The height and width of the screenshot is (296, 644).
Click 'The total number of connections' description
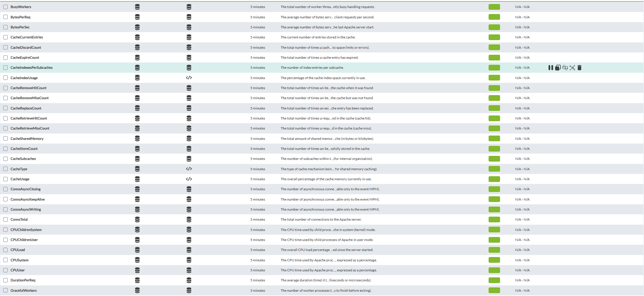(321, 219)
